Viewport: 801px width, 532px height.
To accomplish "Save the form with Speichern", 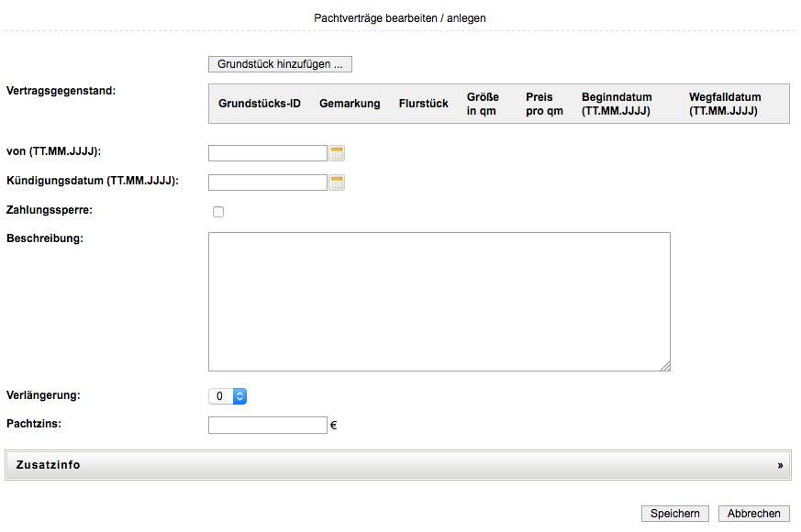I will [x=674, y=514].
